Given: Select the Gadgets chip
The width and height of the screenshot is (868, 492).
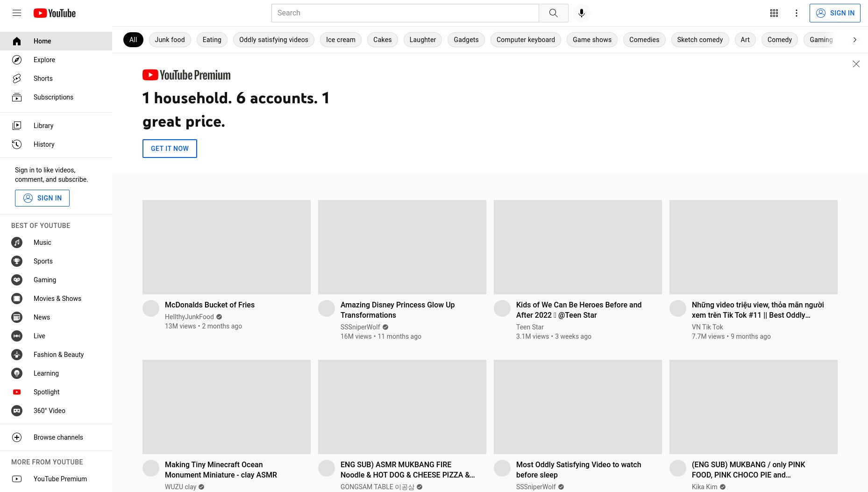Looking at the screenshot, I should pyautogui.click(x=466, y=40).
